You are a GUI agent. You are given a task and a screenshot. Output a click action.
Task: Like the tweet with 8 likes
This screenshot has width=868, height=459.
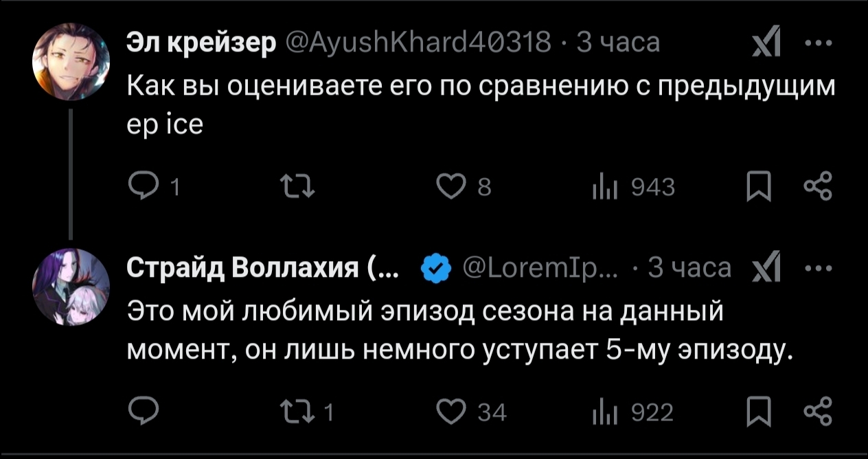point(450,186)
